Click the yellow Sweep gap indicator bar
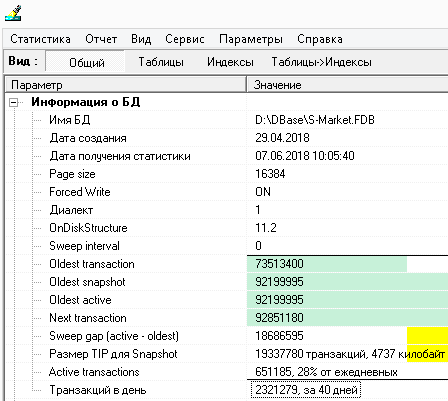 pyautogui.click(x=427, y=336)
